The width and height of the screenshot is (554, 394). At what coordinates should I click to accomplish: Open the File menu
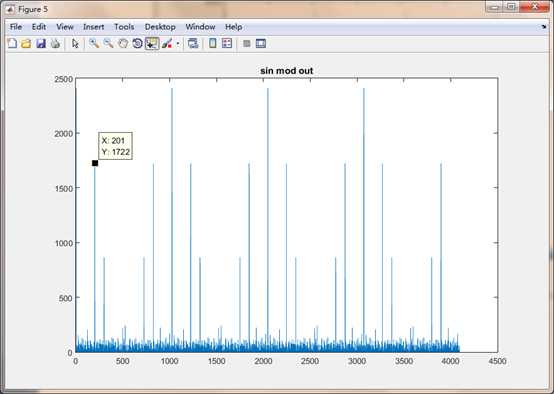point(16,27)
